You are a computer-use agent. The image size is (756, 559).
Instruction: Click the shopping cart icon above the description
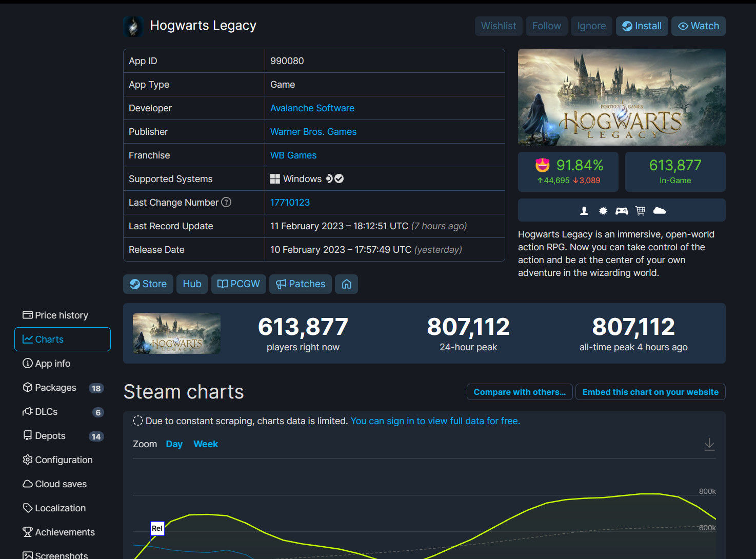coord(640,210)
